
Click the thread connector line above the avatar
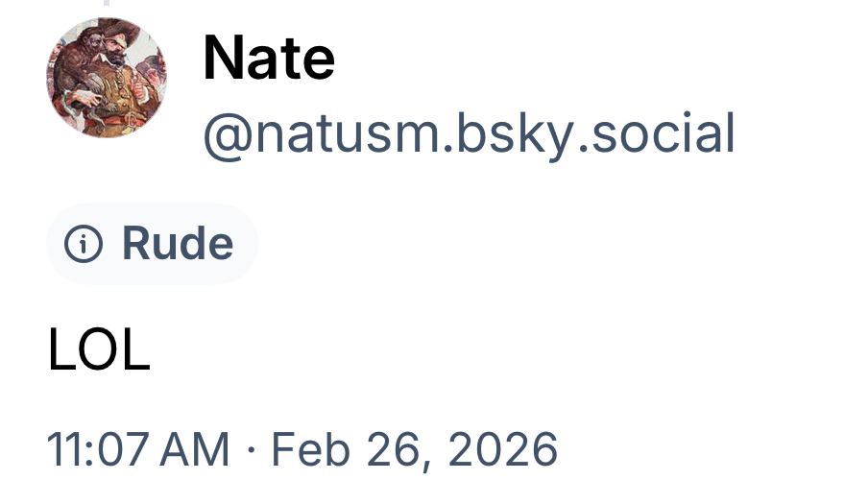pos(106,4)
